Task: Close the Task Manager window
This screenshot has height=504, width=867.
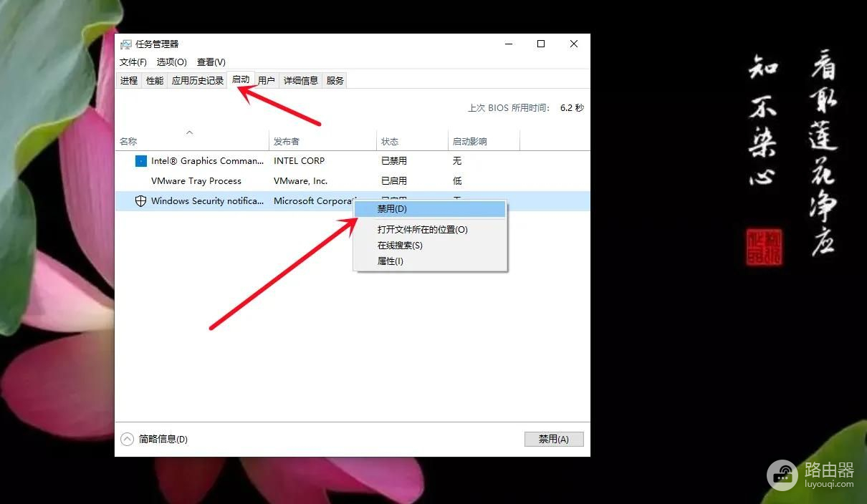Action: (x=574, y=44)
